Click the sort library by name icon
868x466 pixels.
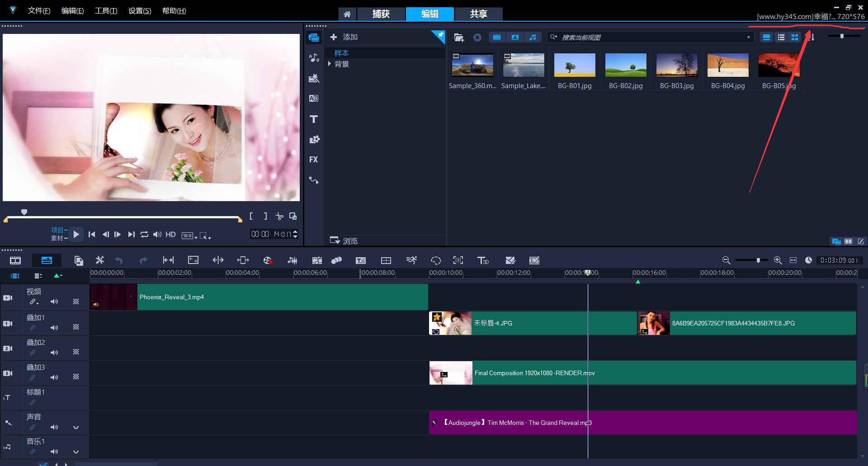pyautogui.click(x=811, y=38)
